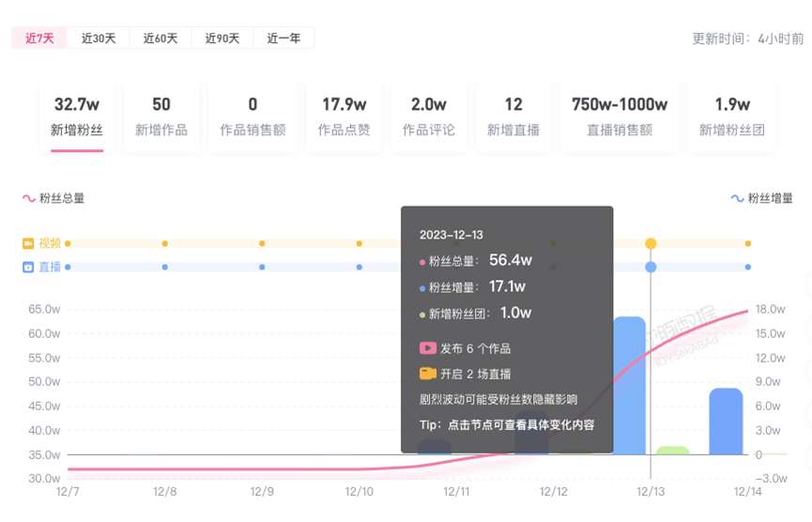View the 作品评论 2.0w metric card
812x522 pixels.
(x=428, y=116)
